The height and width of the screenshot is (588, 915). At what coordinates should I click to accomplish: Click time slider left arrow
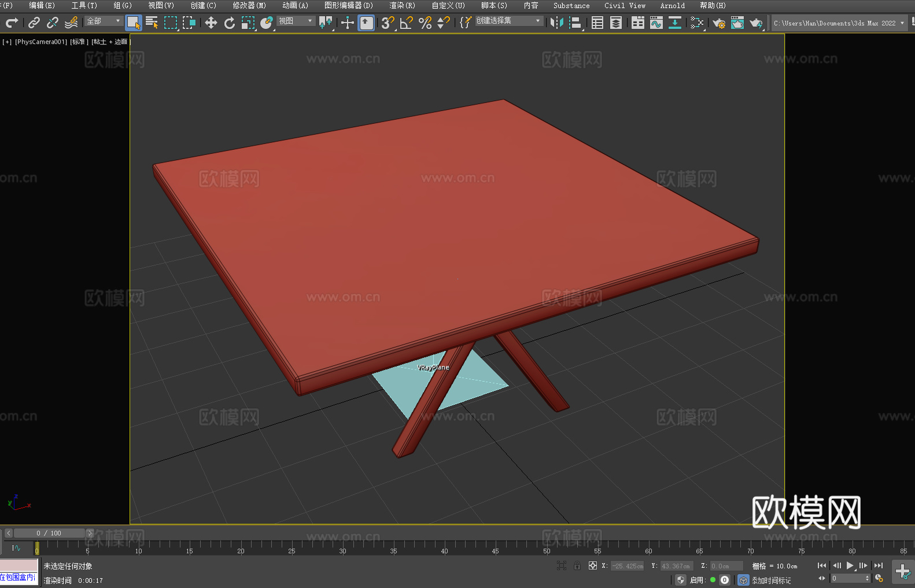[x=9, y=533]
